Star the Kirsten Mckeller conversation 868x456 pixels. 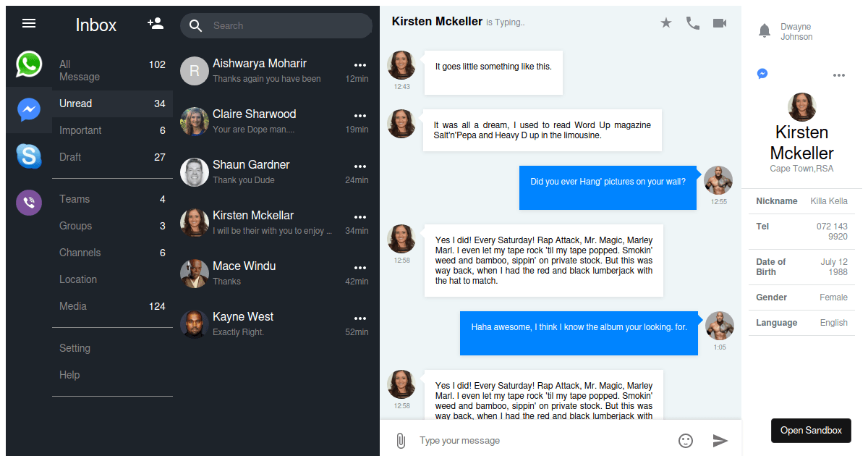(666, 23)
